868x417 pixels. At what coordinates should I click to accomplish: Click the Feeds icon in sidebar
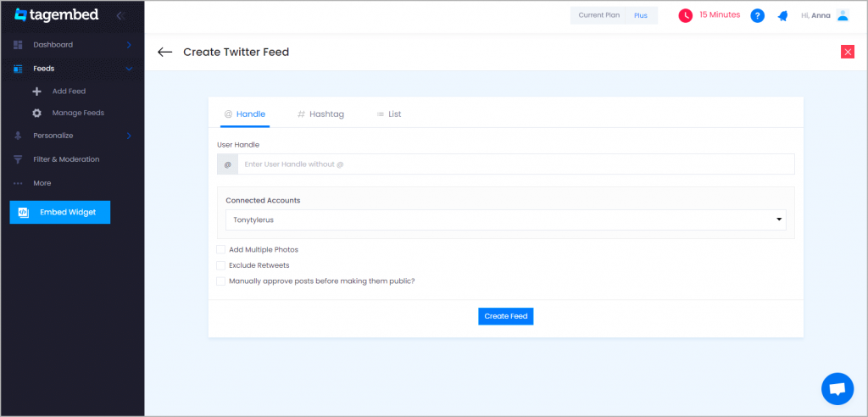pos(18,69)
